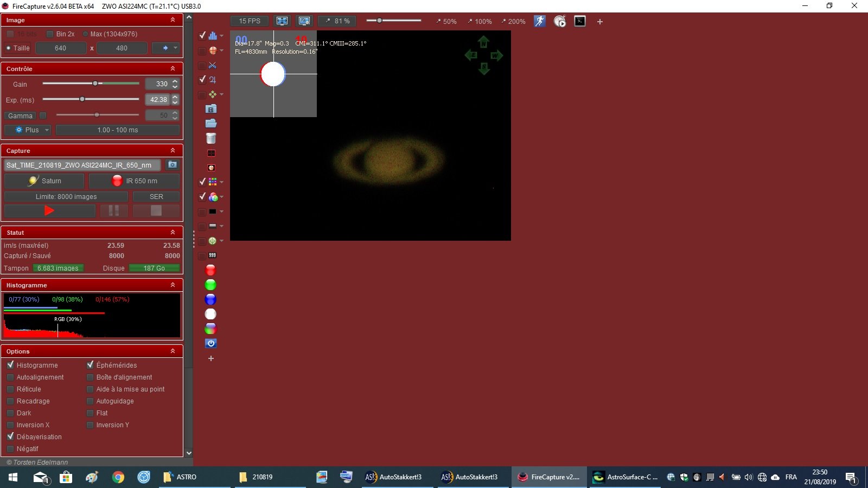This screenshot has width=868, height=488.
Task: Click the capture filename field
Action: click(82, 165)
